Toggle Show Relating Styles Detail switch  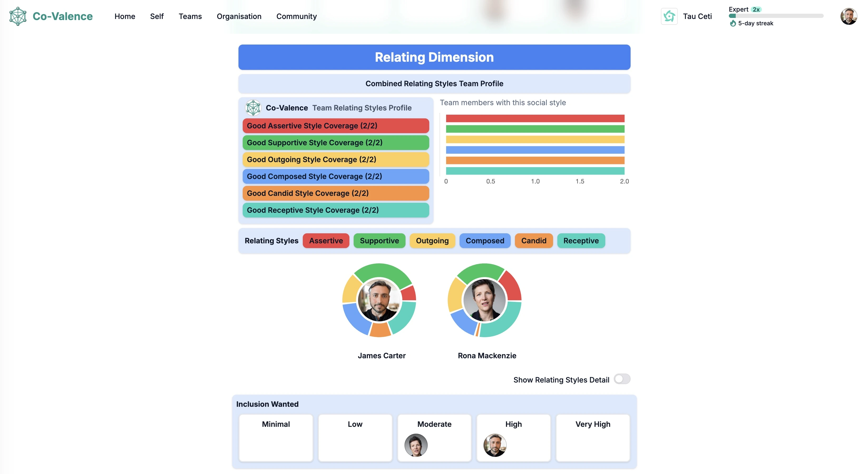[x=622, y=379]
